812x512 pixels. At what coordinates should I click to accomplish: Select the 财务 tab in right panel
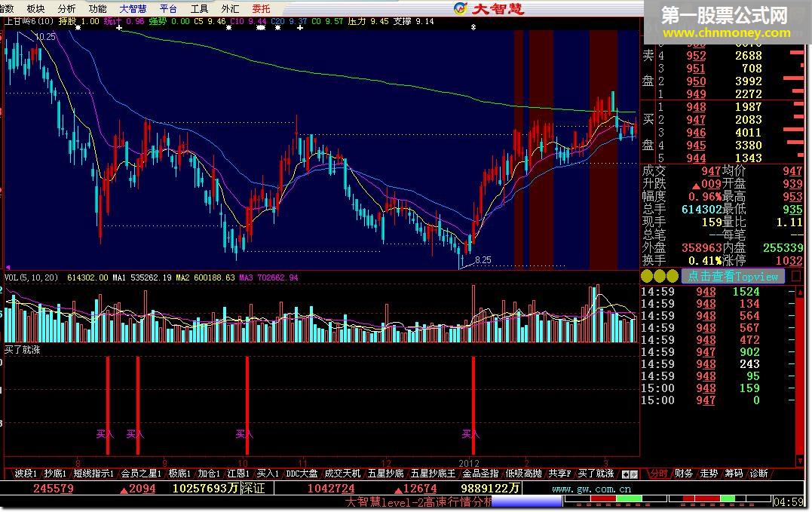(684, 474)
